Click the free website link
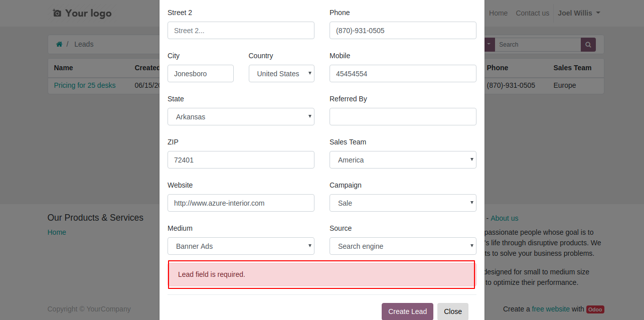644x320 pixels. click(x=551, y=309)
